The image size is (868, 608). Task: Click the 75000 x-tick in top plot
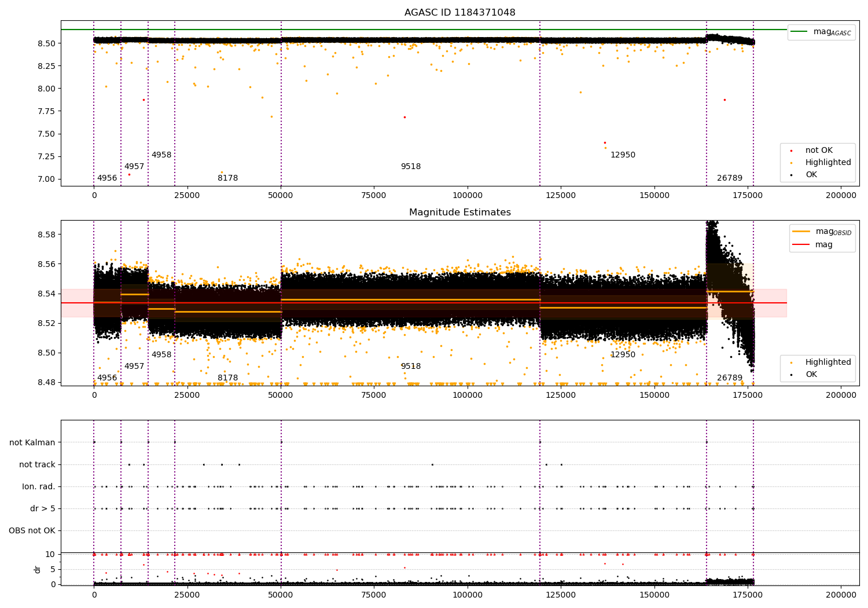tap(374, 196)
